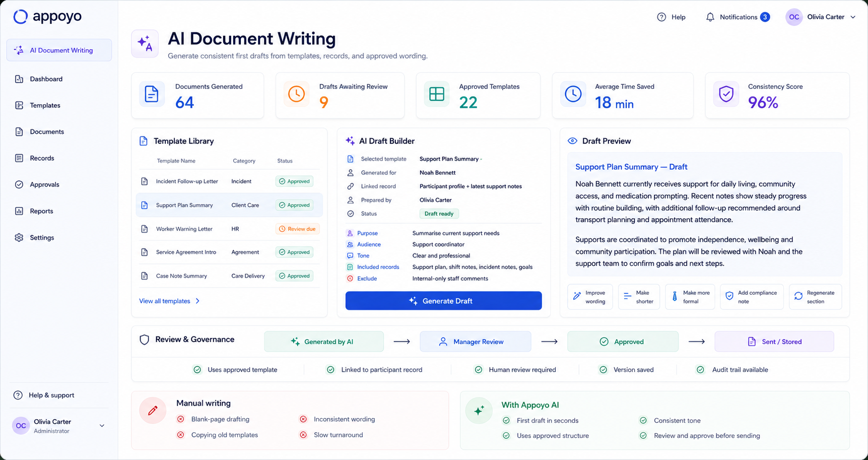This screenshot has width=868, height=460.
Task: Click Add compliance note button
Action: tap(752, 297)
